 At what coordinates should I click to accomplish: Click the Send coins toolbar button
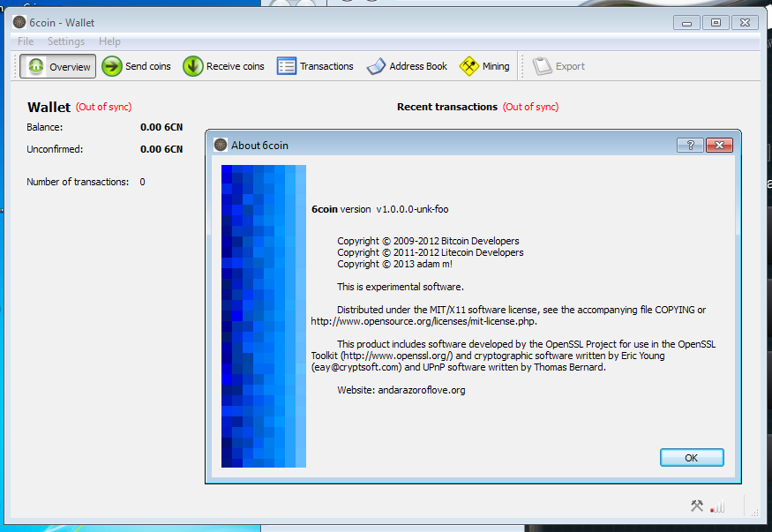tap(137, 66)
